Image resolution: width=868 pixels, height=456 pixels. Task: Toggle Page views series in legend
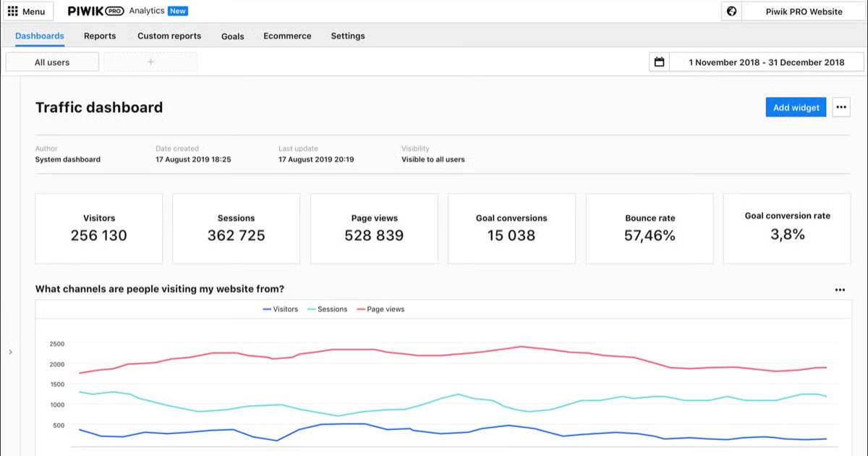click(380, 309)
